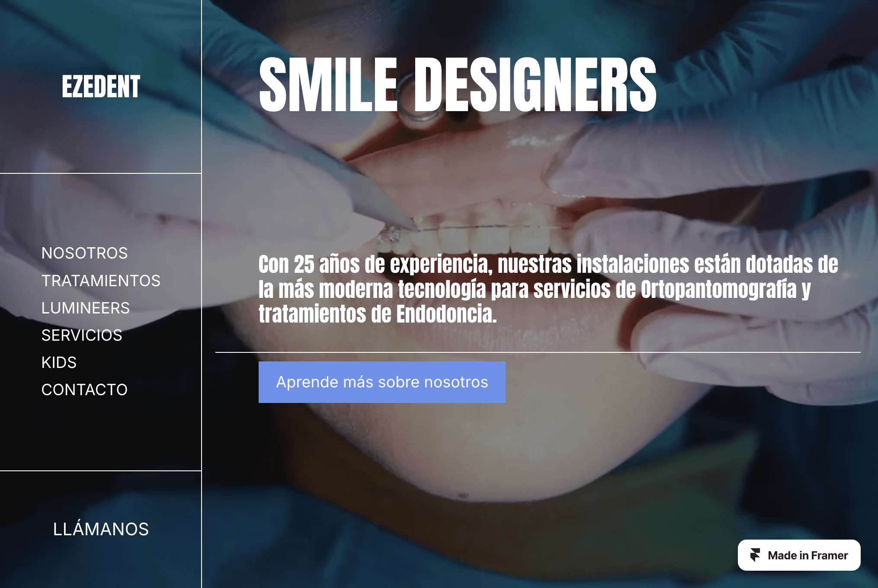Click the word SMILE in the title

328,85
